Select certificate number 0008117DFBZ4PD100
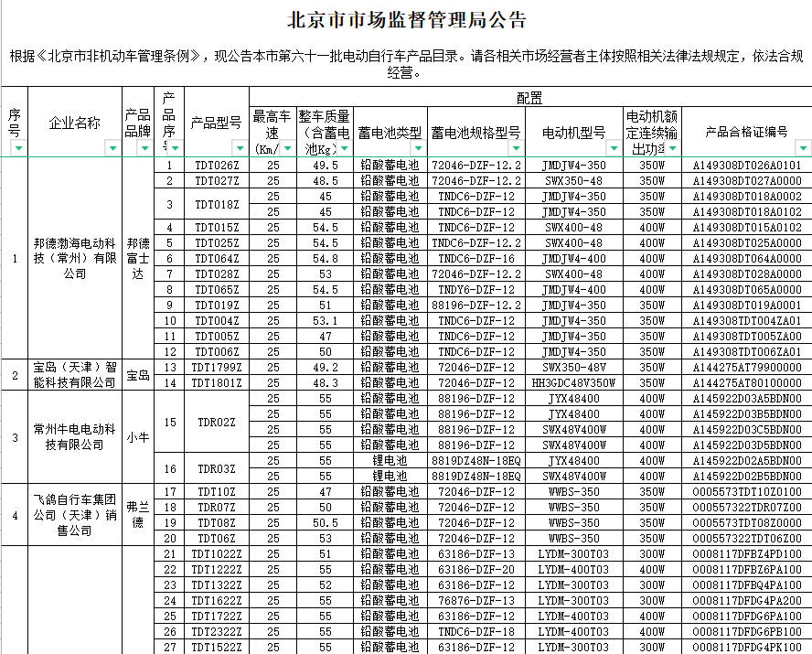Image resolution: width=812 pixels, height=654 pixels. 747,553
